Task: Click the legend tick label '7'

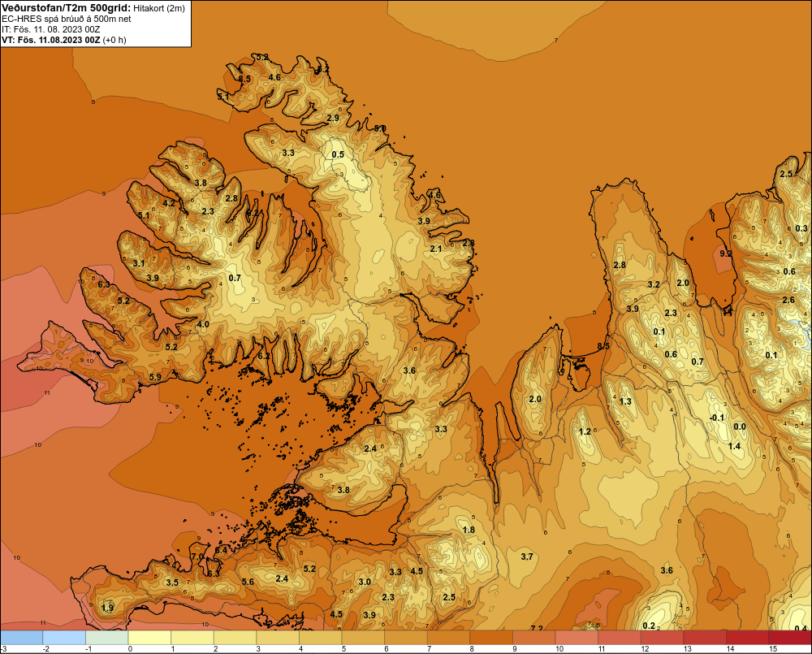Action: 430,649
